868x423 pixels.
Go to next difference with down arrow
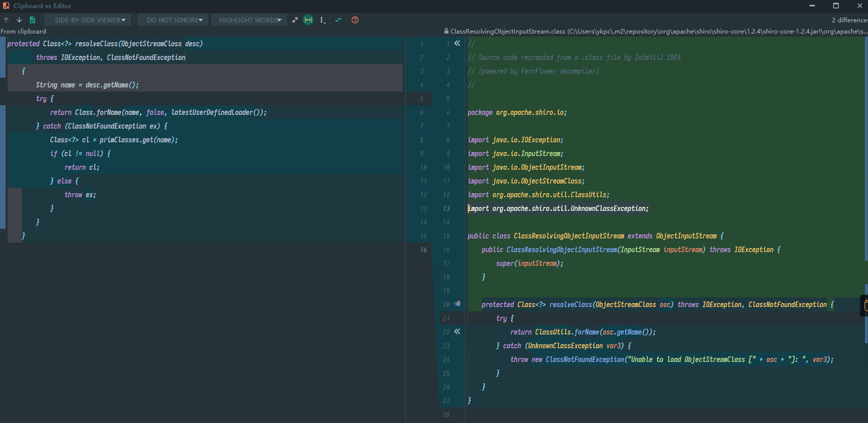coord(19,20)
